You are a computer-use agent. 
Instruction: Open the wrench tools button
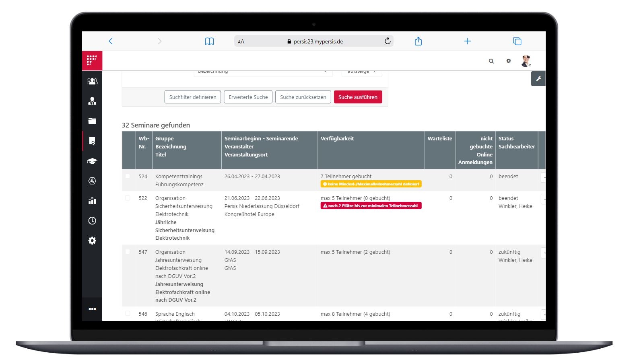(x=538, y=79)
